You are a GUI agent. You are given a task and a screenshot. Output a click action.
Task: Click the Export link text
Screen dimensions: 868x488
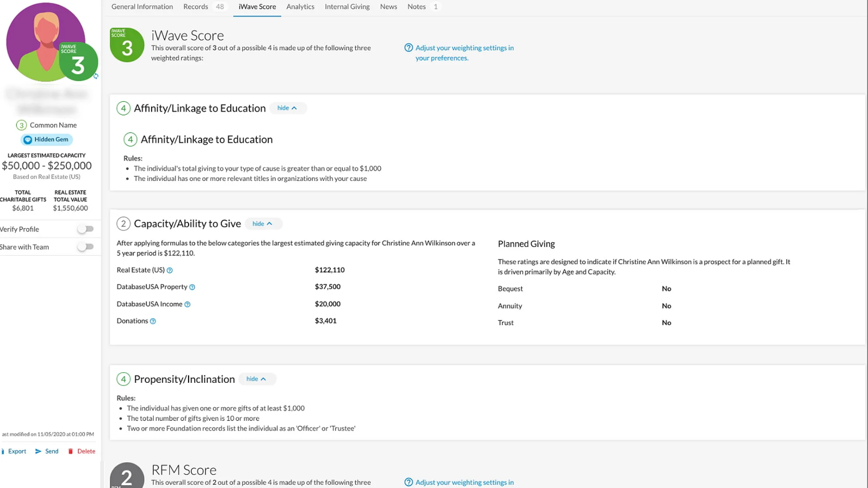point(17,451)
